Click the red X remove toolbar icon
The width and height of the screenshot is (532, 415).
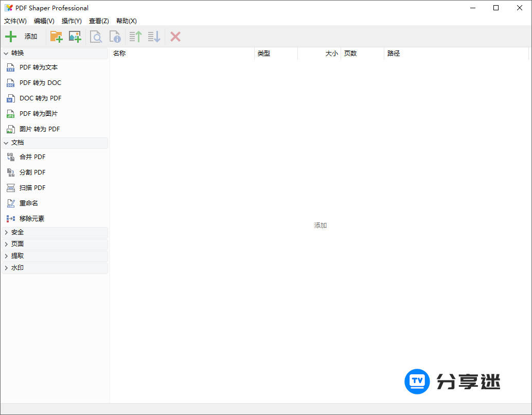pyautogui.click(x=174, y=36)
